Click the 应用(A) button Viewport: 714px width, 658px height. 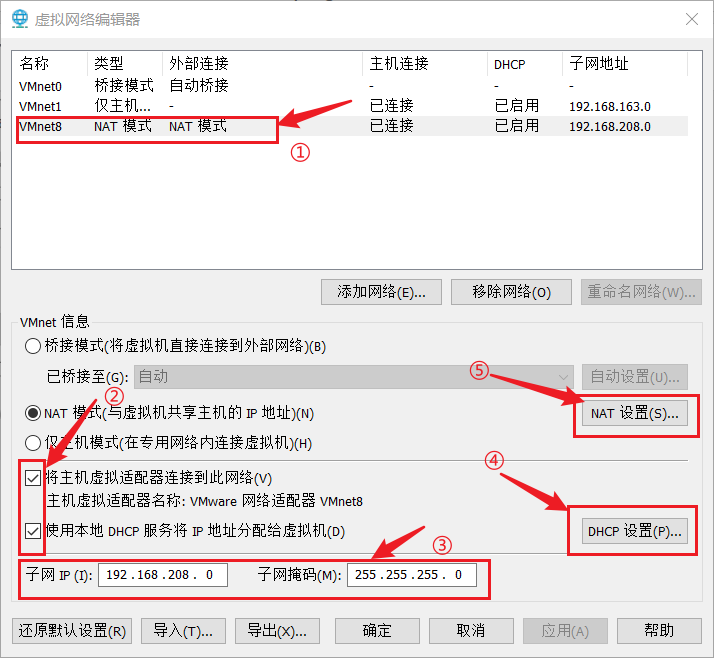565,631
